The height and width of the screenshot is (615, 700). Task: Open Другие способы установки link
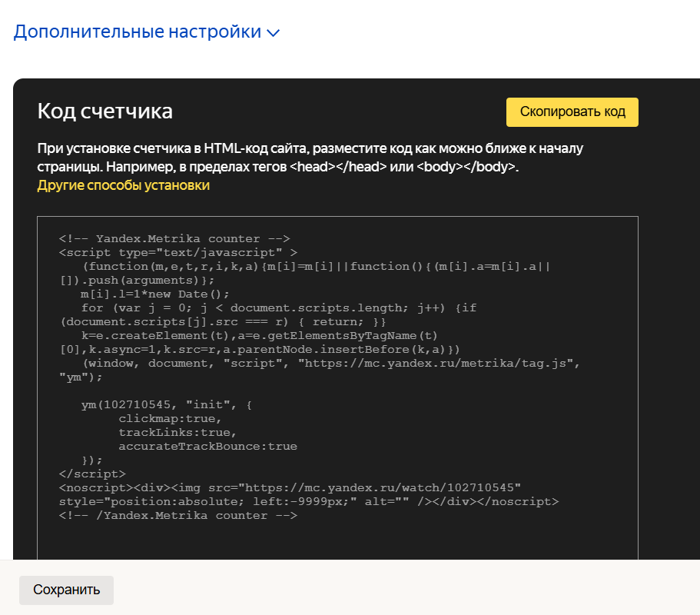(x=123, y=185)
